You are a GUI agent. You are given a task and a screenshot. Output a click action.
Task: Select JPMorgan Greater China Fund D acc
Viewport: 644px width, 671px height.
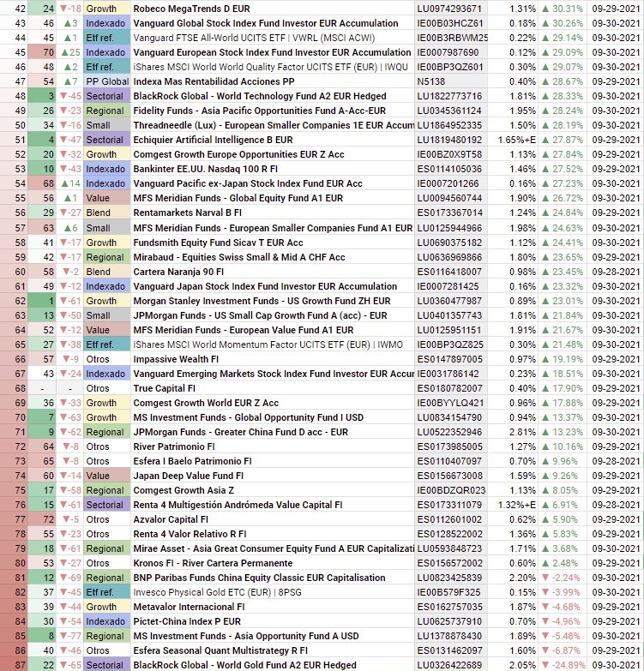point(240,431)
